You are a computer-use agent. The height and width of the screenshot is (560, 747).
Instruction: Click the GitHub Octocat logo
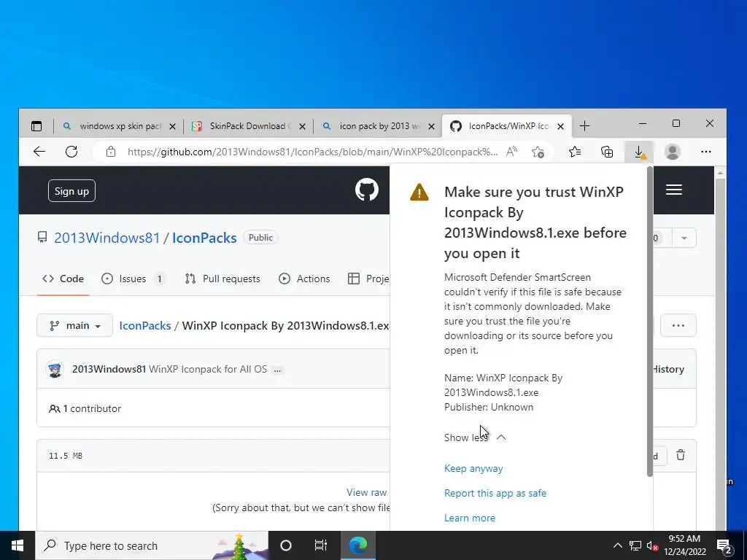[x=367, y=190]
